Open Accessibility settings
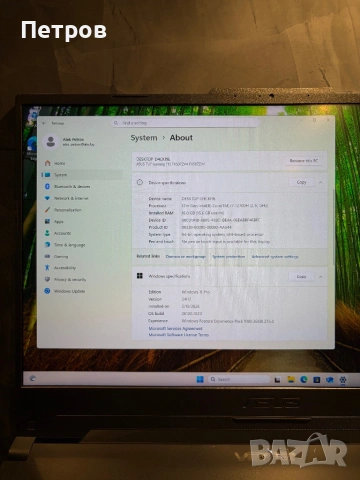Screen dimensions: 360x480 tap(65, 268)
